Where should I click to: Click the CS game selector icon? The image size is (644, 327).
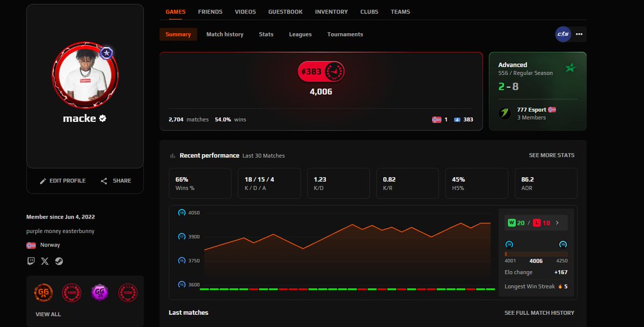click(x=563, y=34)
